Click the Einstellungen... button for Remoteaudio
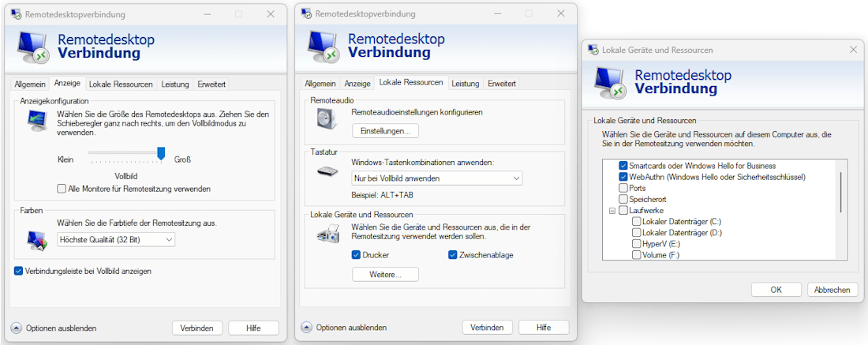This screenshot has width=868, height=345. tap(384, 130)
